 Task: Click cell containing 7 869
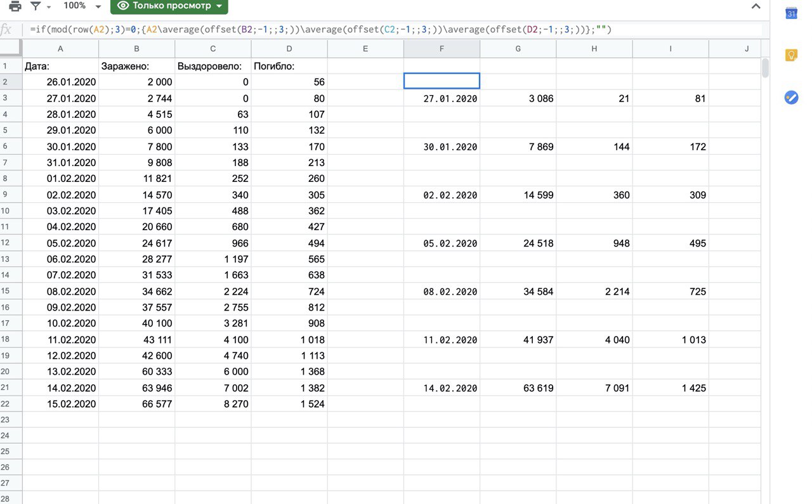pos(518,146)
